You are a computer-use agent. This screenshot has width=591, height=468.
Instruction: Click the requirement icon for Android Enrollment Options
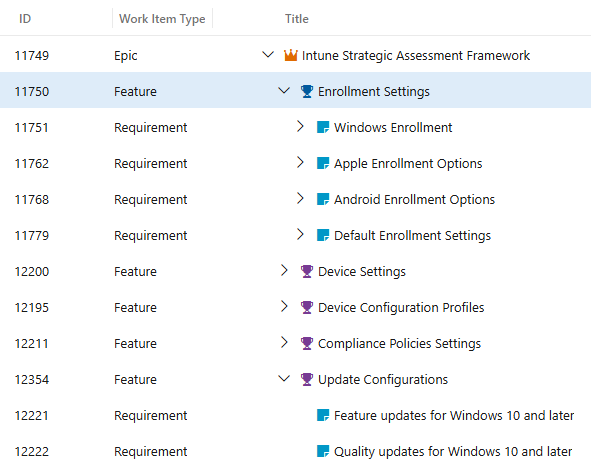[323, 199]
